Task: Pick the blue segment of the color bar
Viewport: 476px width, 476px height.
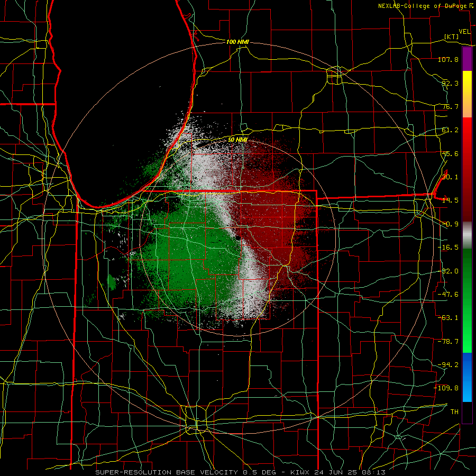Action: coord(467,377)
